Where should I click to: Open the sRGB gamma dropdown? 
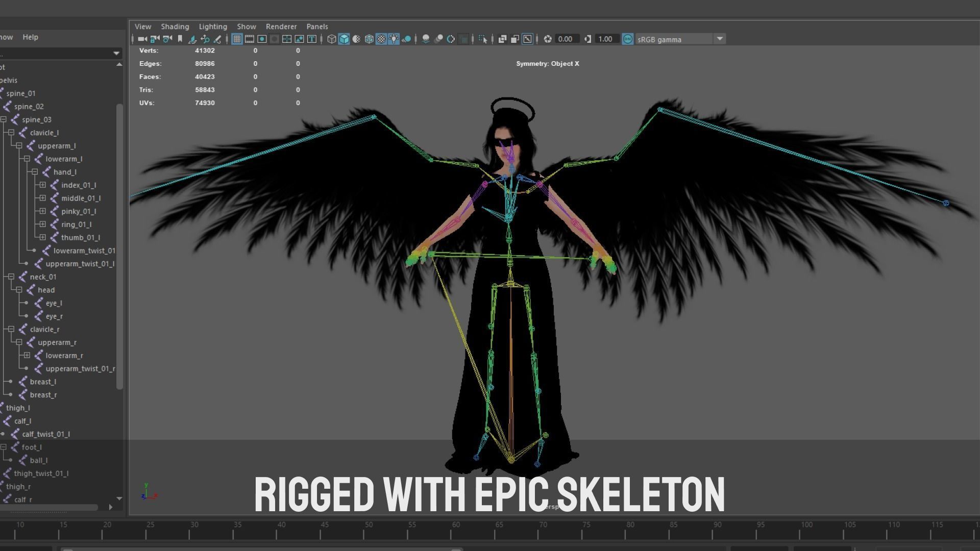point(720,39)
